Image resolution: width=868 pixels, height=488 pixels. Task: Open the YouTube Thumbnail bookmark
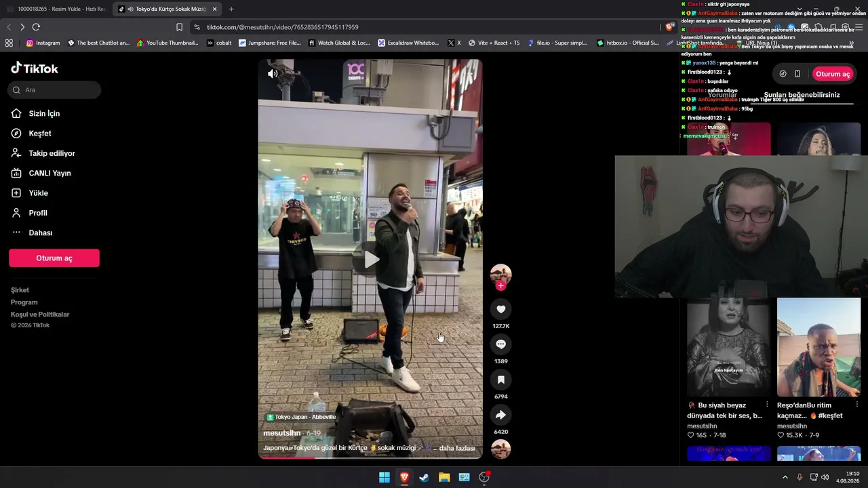tap(167, 43)
